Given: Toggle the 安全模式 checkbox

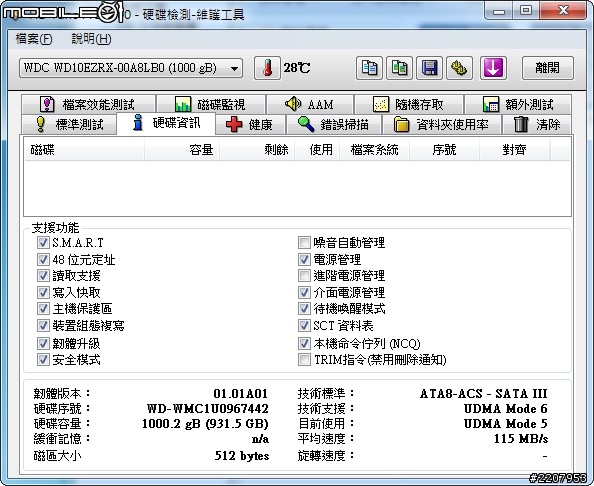Looking at the screenshot, I should [43, 359].
